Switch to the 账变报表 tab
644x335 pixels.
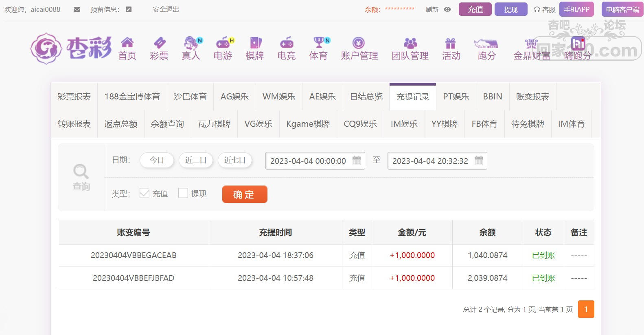point(532,97)
